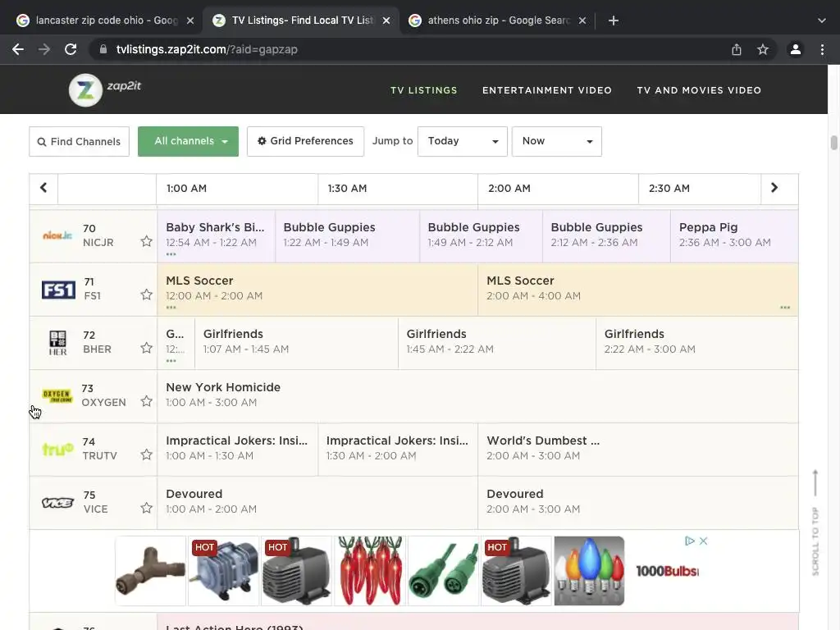Screen dimensions: 840x630
Task: Open TV AND MOVIES VIDEO nav item
Action: pos(699,90)
